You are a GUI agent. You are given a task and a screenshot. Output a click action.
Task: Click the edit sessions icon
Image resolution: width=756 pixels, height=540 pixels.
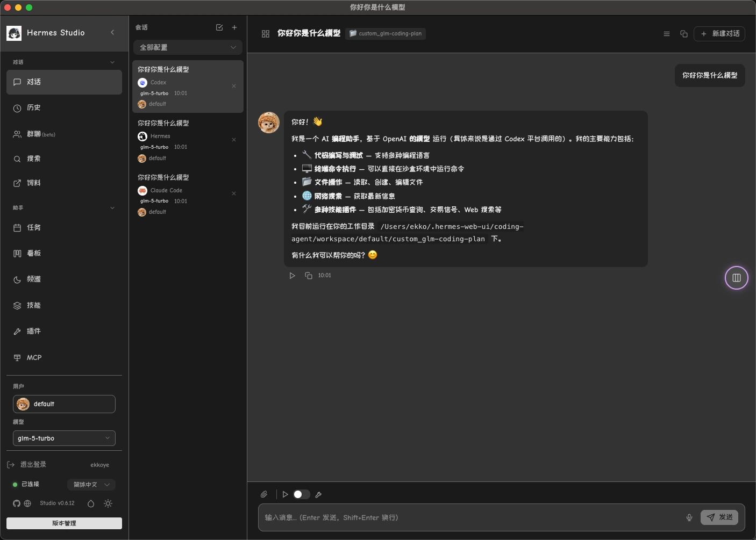219,27
